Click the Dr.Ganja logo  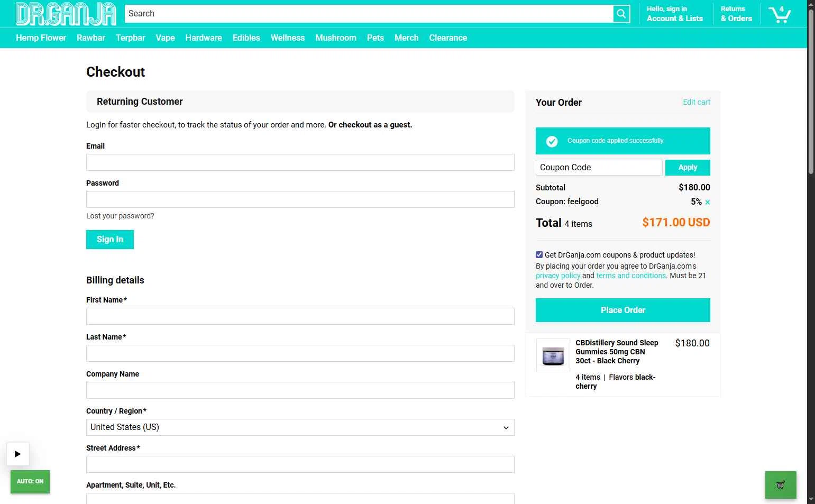click(66, 14)
